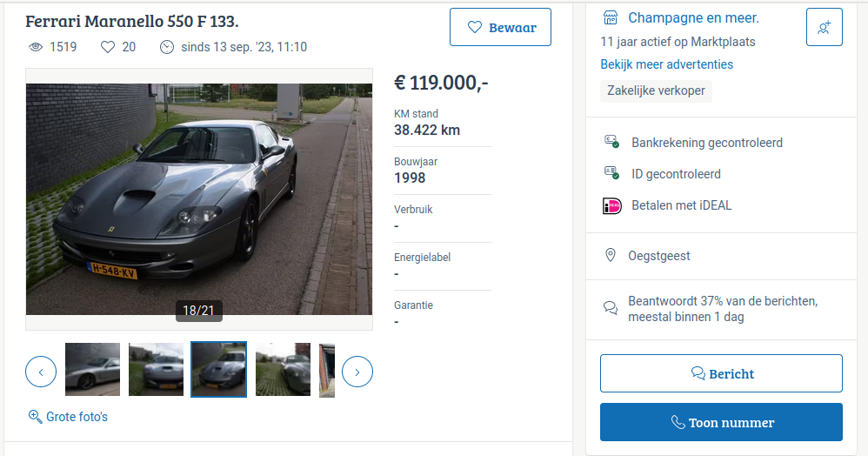Open the Champagne en meer seller profile
868x456 pixels.
[693, 18]
